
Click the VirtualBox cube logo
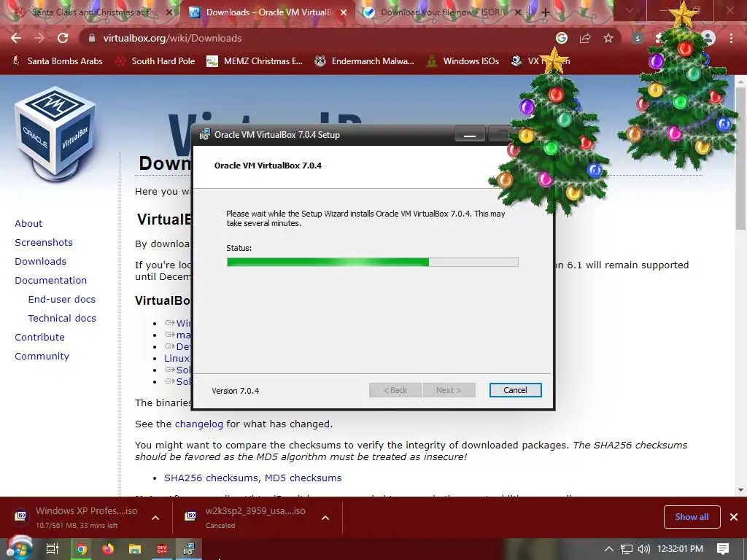55,133
